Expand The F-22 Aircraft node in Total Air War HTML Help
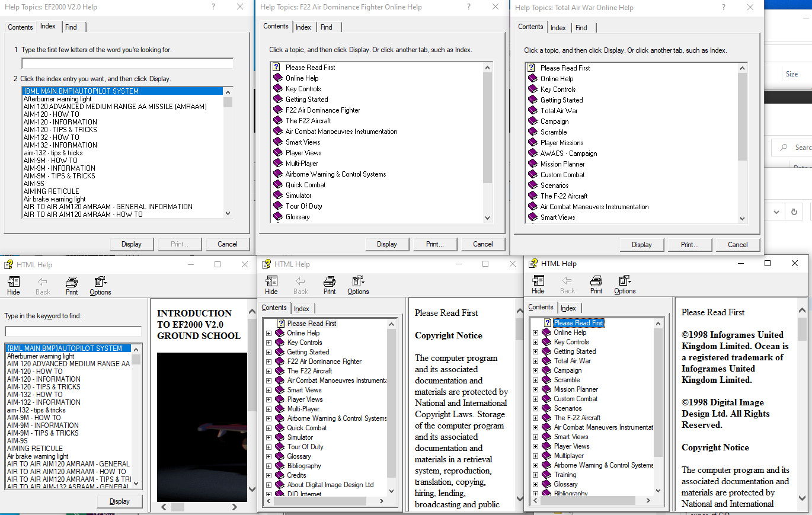Viewport: 812px width, 515px height. point(535,418)
